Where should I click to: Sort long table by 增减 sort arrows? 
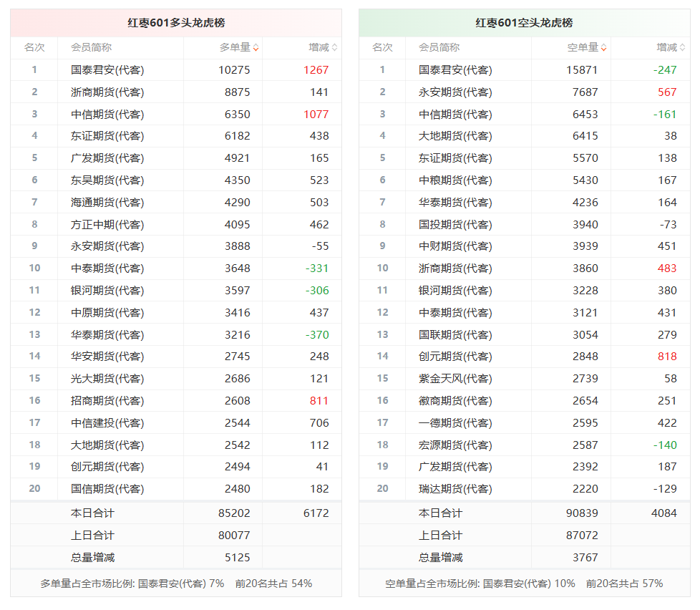pos(335,48)
